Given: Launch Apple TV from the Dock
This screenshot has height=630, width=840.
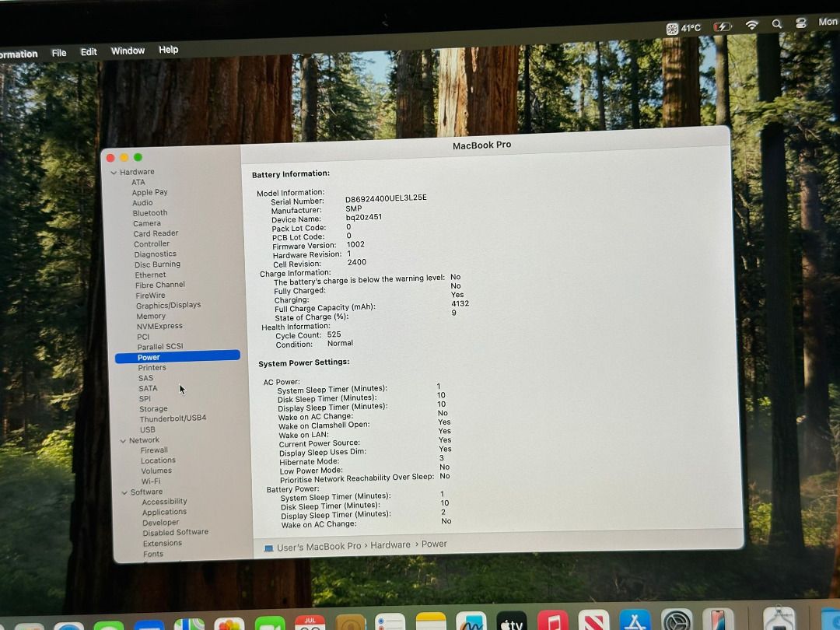Looking at the screenshot, I should (x=511, y=621).
